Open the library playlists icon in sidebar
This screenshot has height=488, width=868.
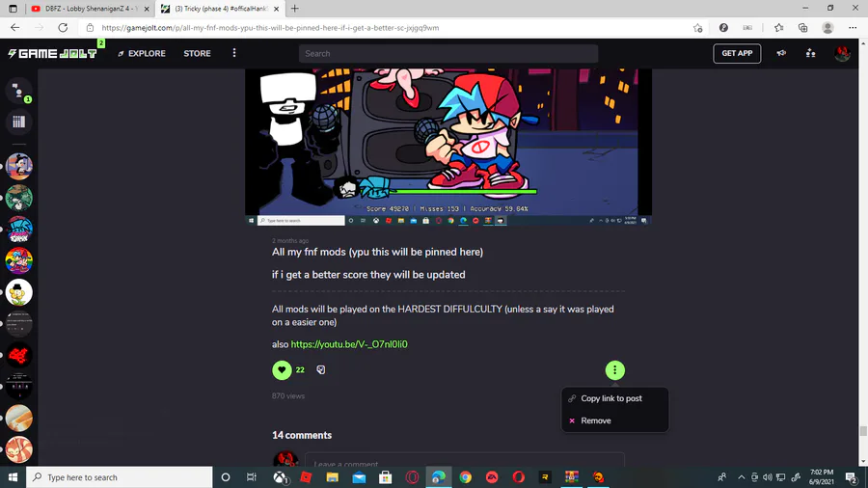[19, 122]
